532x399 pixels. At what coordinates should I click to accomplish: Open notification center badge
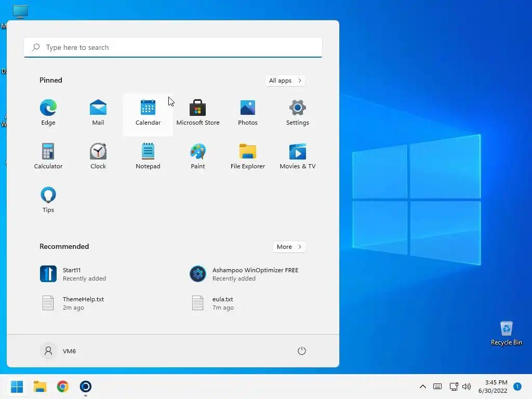point(517,387)
